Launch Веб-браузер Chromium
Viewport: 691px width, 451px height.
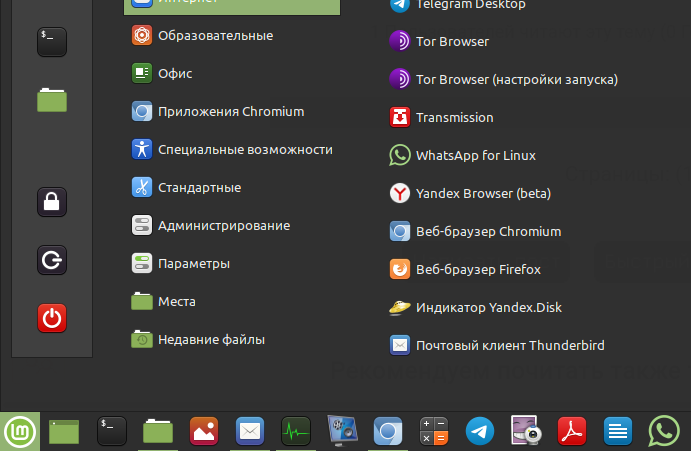(x=476, y=231)
